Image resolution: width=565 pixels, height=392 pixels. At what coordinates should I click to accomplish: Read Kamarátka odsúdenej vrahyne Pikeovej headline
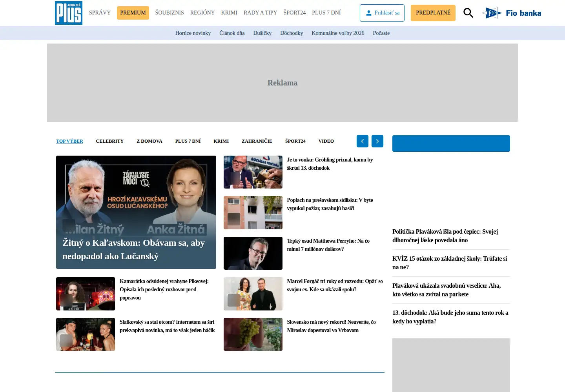tap(164, 289)
